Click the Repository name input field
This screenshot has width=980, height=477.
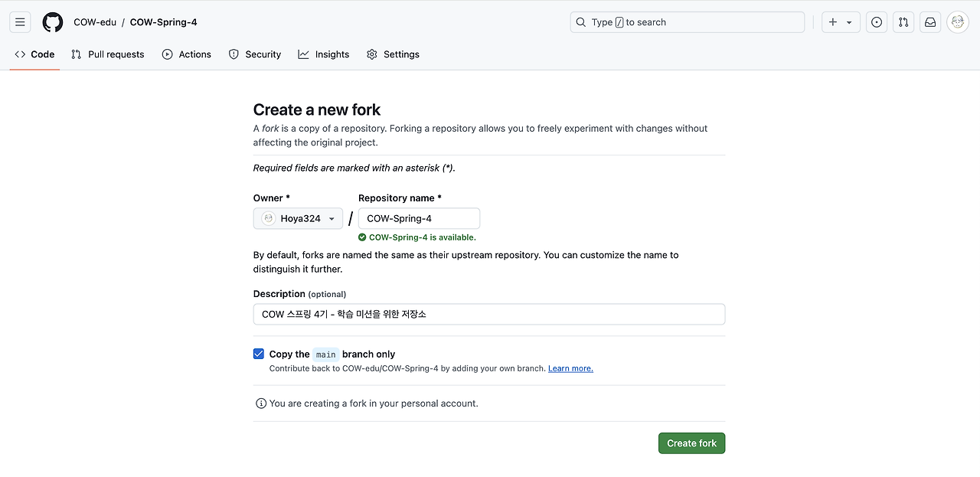[x=419, y=218]
